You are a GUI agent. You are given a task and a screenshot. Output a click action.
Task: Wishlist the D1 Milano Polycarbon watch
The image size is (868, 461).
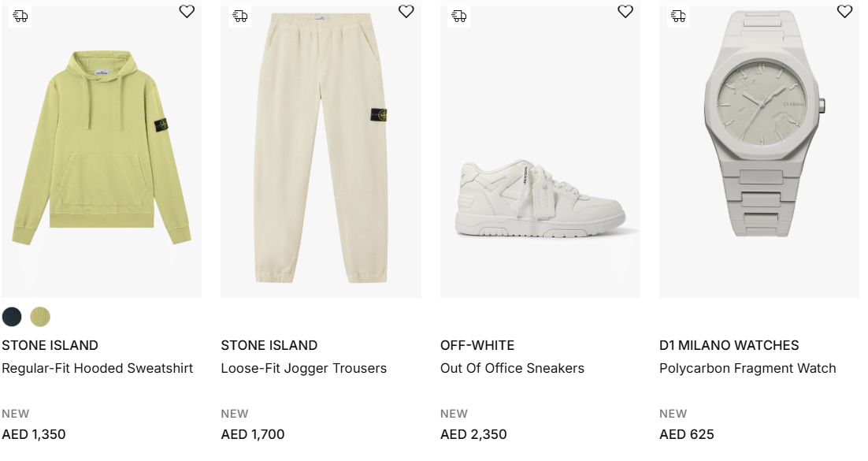[844, 12]
